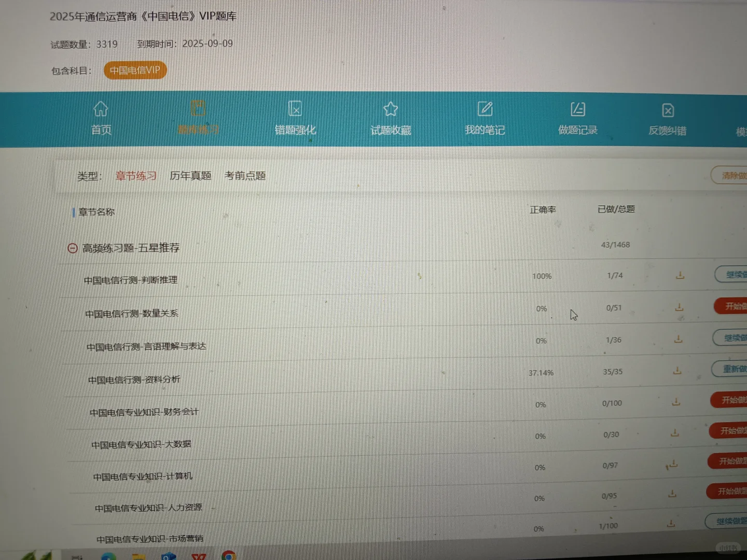Start 财务会计 practice button
747x560 pixels.
[x=729, y=400]
